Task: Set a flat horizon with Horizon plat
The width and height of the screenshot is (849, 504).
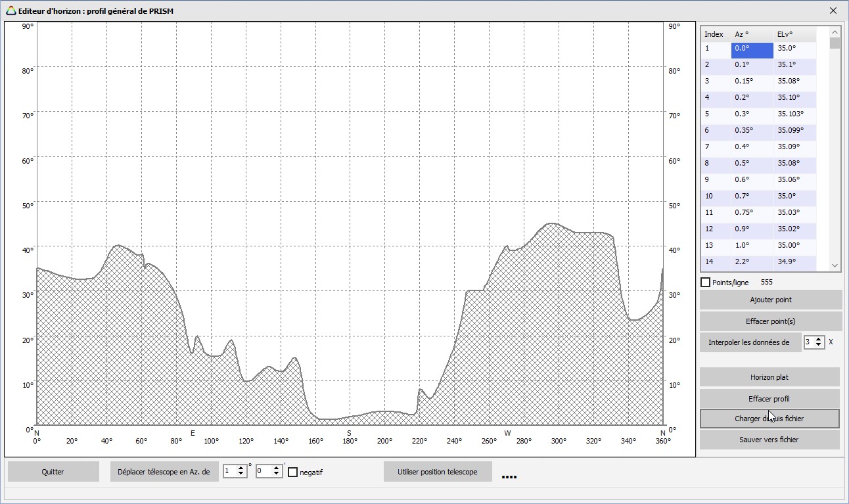Action: pos(769,377)
